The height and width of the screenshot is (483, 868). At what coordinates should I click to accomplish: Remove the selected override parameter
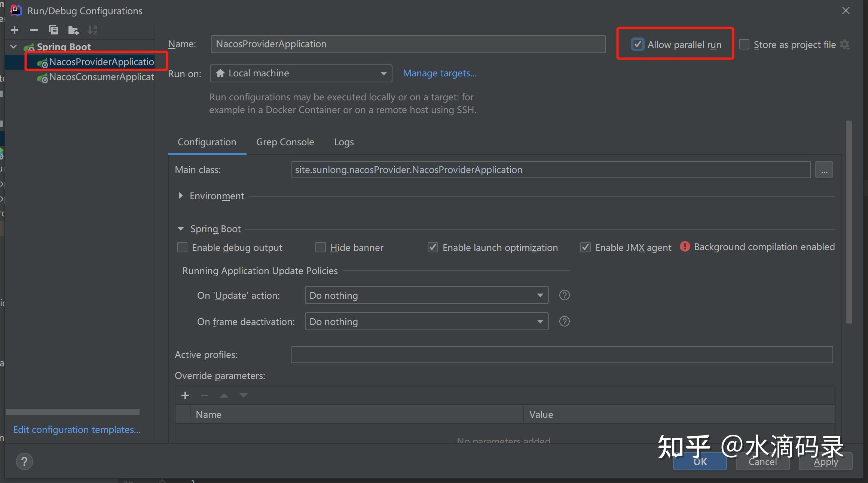(x=205, y=395)
